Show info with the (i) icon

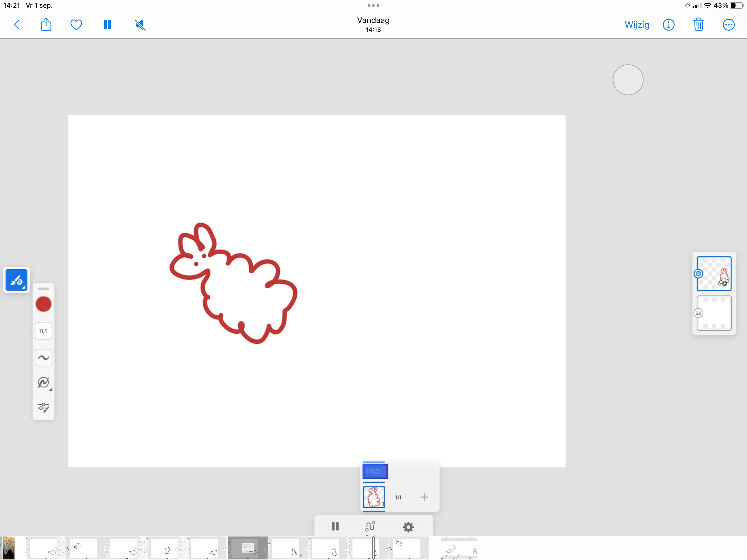point(668,25)
